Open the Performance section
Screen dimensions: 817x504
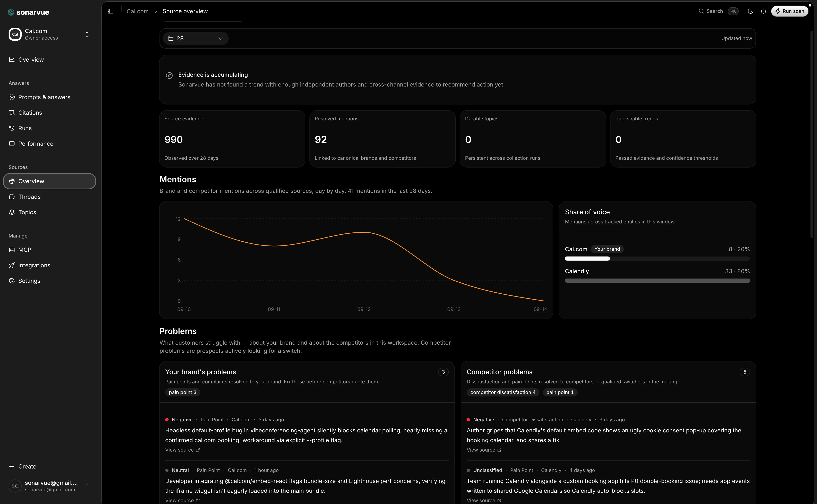pyautogui.click(x=49, y=144)
